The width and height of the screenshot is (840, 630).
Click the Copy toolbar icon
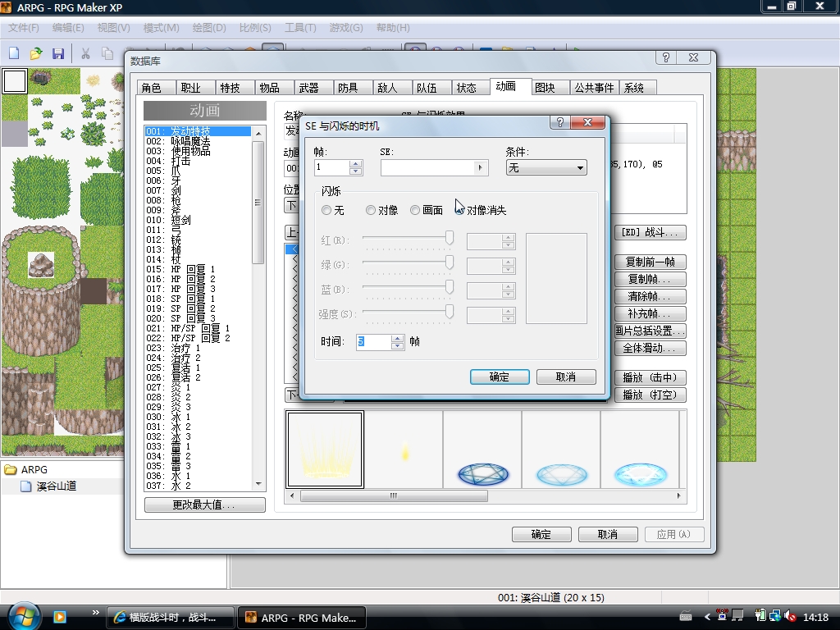pos(107,53)
